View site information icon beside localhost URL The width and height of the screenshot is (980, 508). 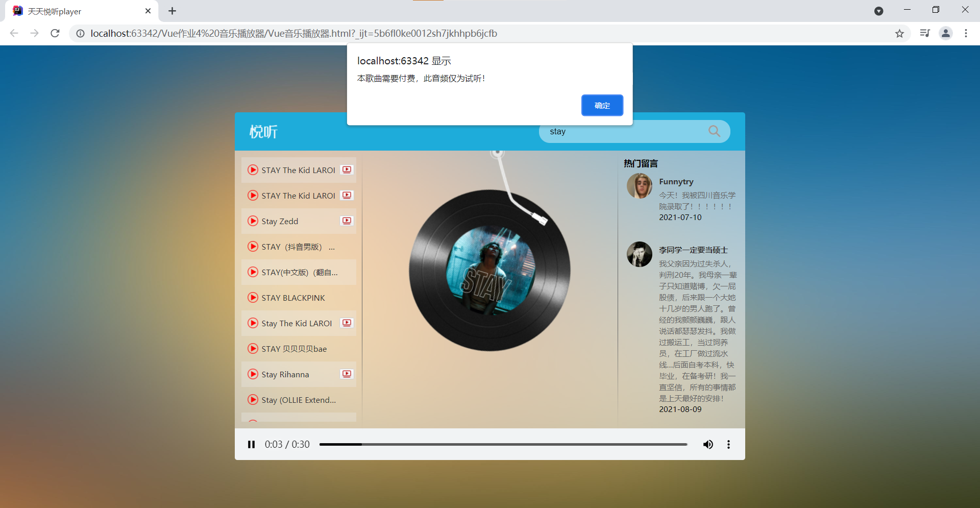click(80, 33)
